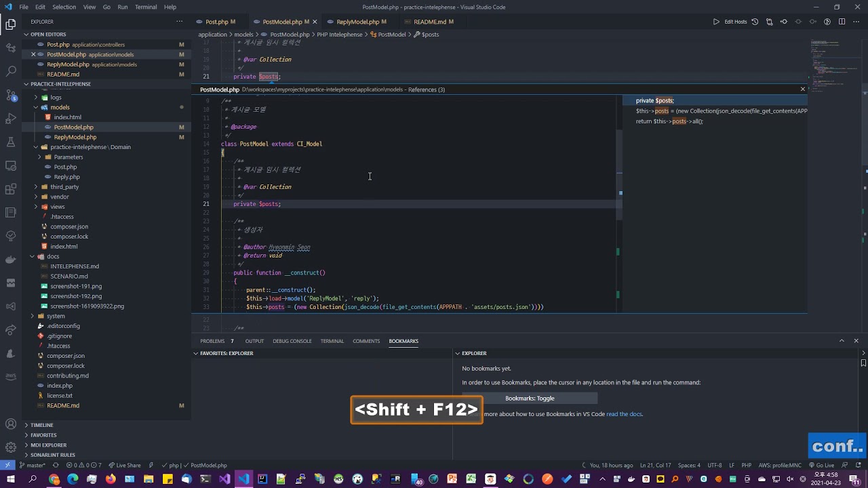Screen dimensions: 868x488
Task: Close the references peek view
Action: pos(803,89)
